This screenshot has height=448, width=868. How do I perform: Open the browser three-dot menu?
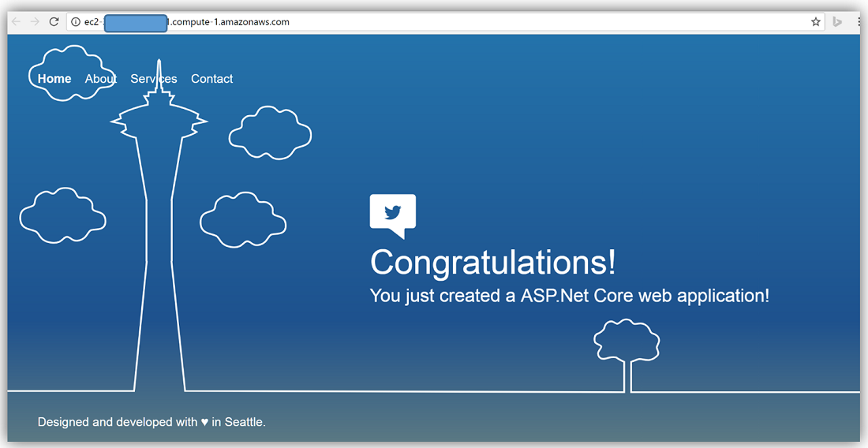click(859, 22)
